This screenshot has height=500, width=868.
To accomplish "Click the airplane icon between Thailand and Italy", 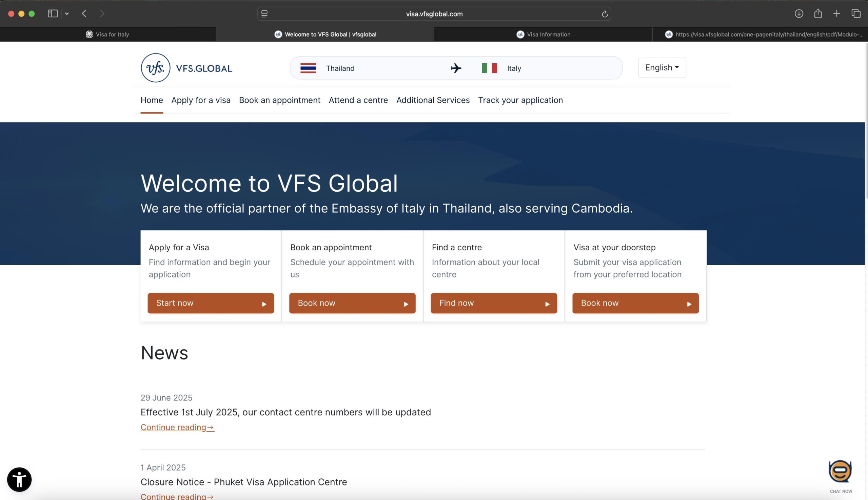I will click(456, 68).
